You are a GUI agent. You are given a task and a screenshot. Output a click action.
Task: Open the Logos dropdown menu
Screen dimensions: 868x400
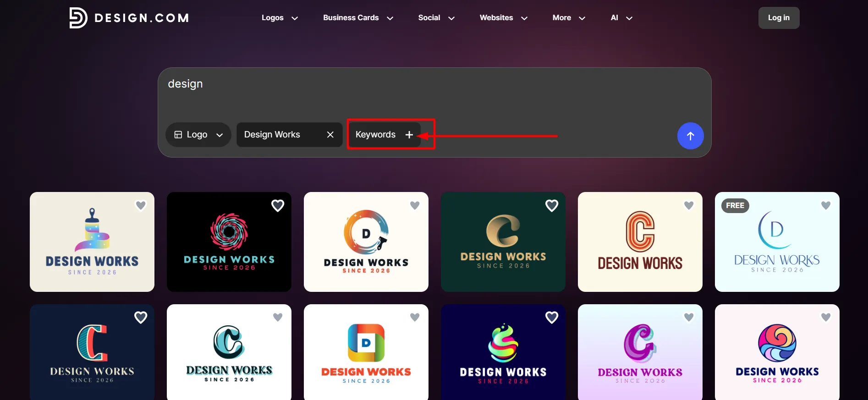[280, 18]
